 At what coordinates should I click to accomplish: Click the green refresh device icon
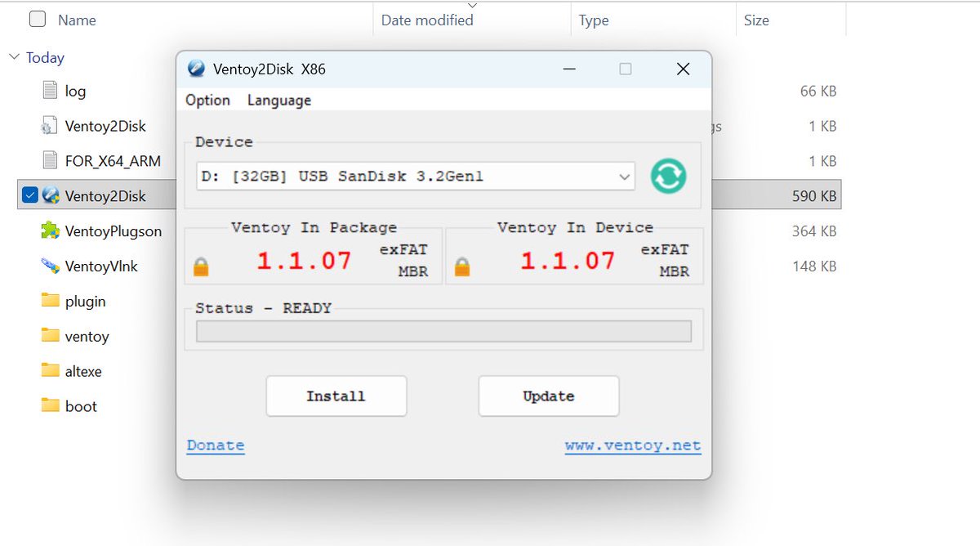668,176
